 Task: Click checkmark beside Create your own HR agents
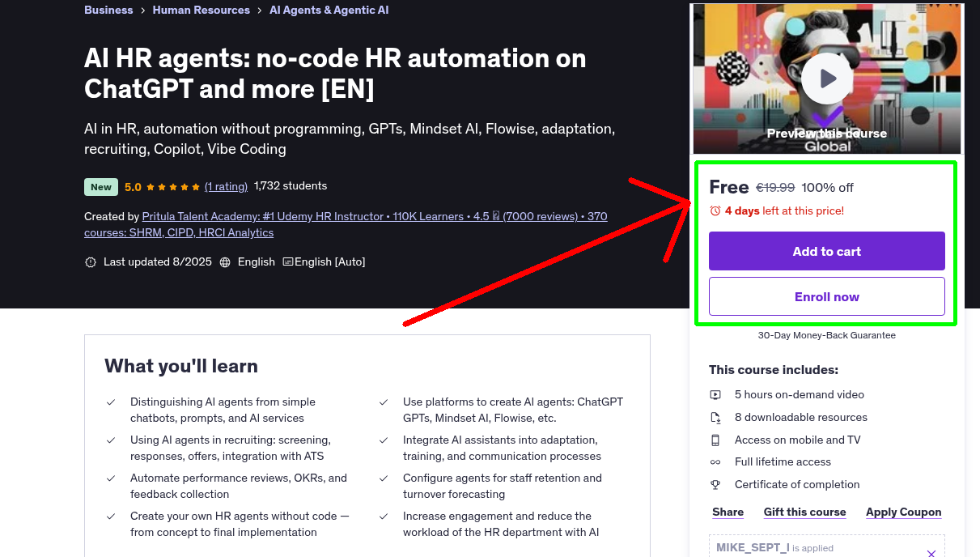pos(111,516)
